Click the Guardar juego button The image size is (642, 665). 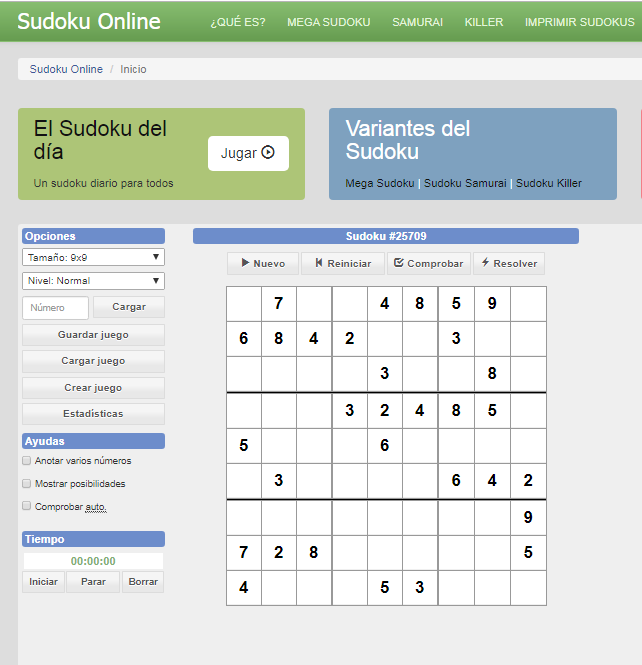pos(93,335)
